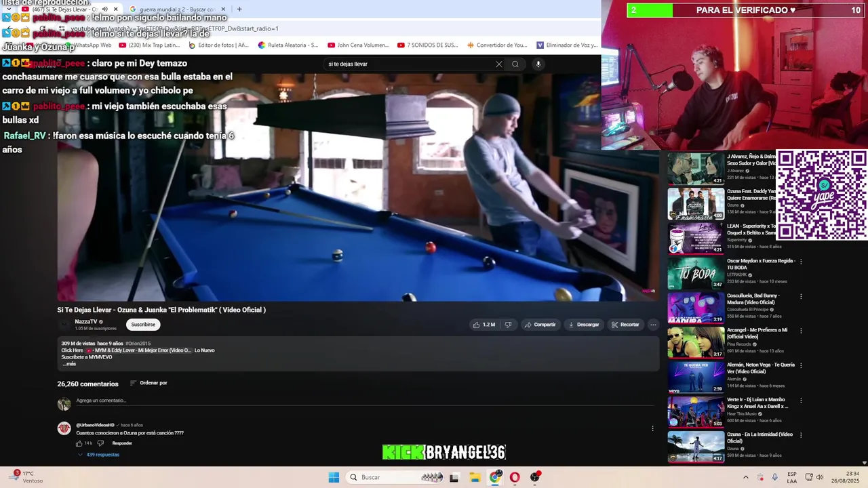The image size is (868, 488).
Task: Click the YouTube search magnifier button
Action: click(515, 64)
